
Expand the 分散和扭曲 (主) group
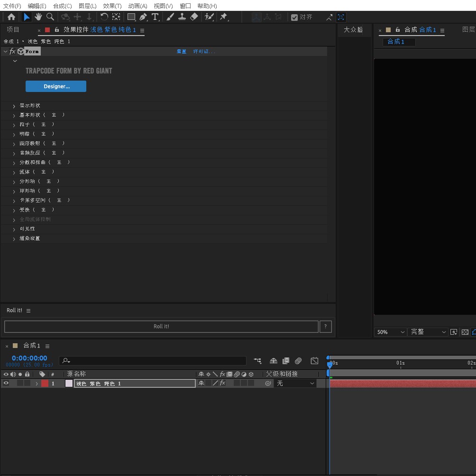click(14, 163)
